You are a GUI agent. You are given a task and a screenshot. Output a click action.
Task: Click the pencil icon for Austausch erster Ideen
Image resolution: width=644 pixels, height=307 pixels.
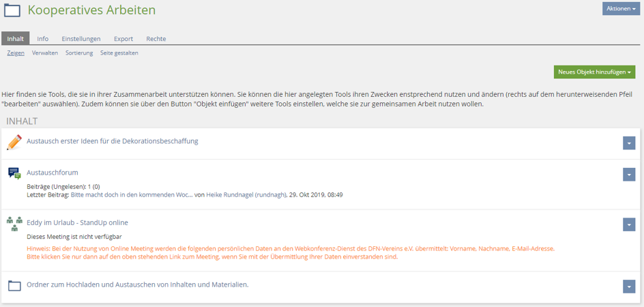tap(14, 142)
